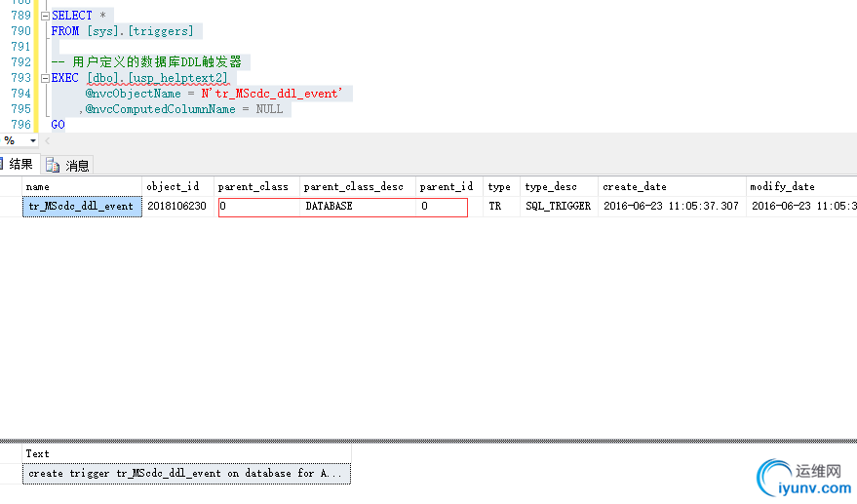Select the 'parent_id' column header
This screenshot has width=857, height=504.
point(449,187)
